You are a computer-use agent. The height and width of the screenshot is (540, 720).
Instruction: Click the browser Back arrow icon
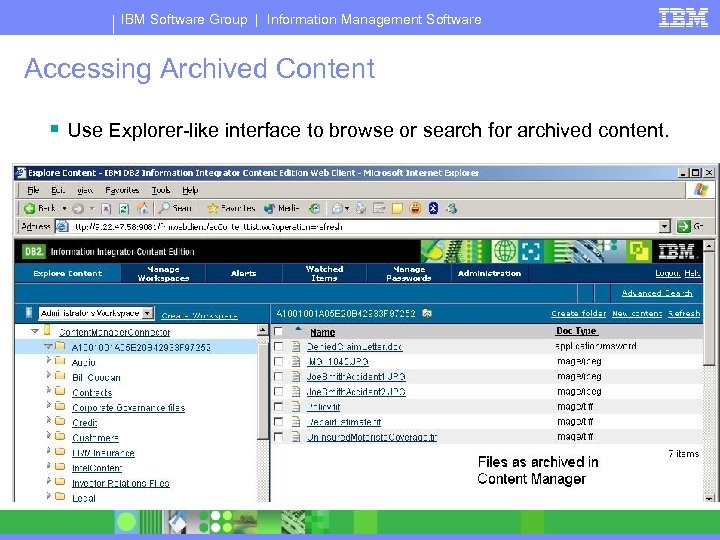coord(29,208)
